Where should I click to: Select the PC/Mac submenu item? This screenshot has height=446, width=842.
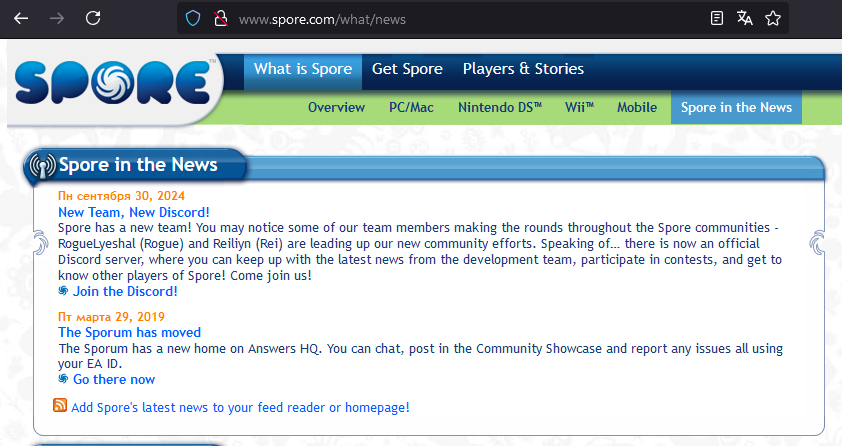pos(411,107)
